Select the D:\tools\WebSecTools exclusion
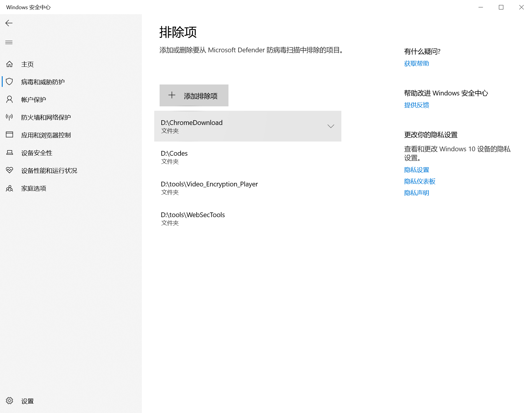Screen dimensions: 532x413 tap(248, 218)
